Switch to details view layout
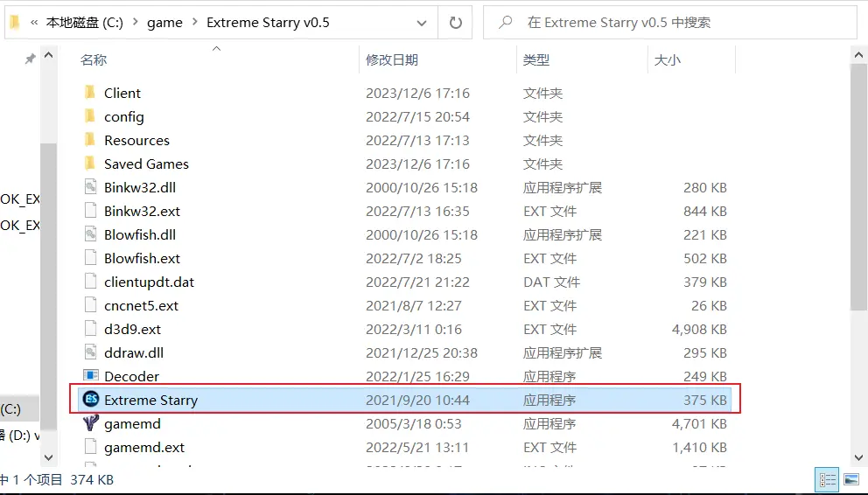The image size is (868, 495). (826, 479)
